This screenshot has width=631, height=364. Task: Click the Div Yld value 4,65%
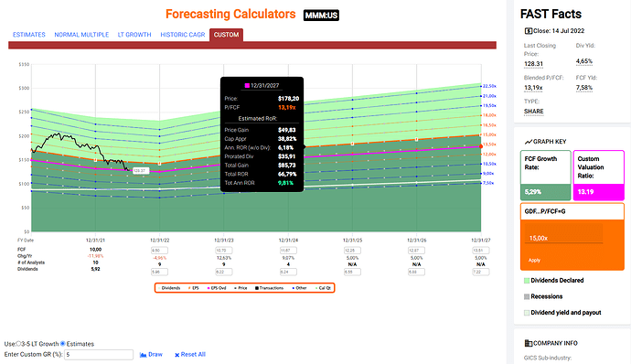pyautogui.click(x=584, y=61)
